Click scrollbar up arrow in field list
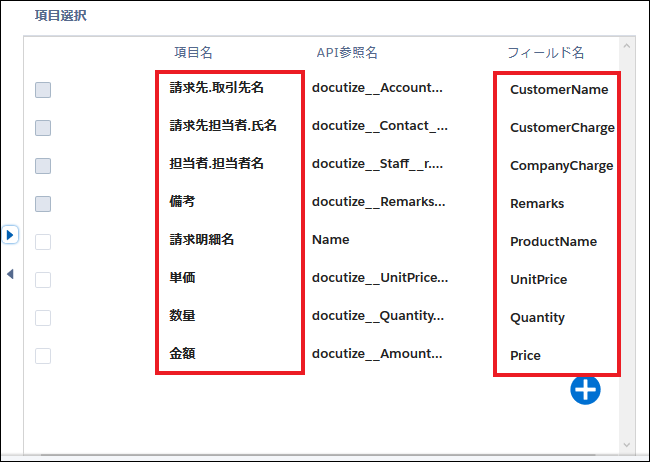This screenshot has height=462, width=650. [x=627, y=46]
